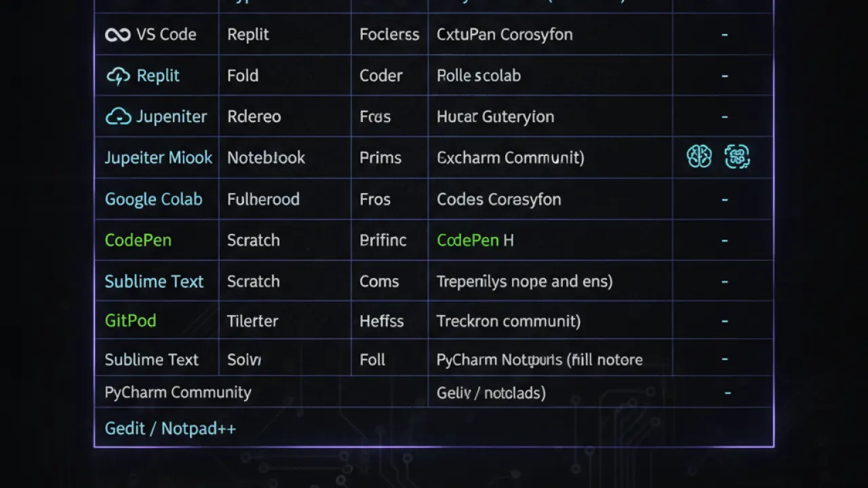This screenshot has height=488, width=868.
Task: Select the Excharm Communit) cell
Action: tap(510, 158)
